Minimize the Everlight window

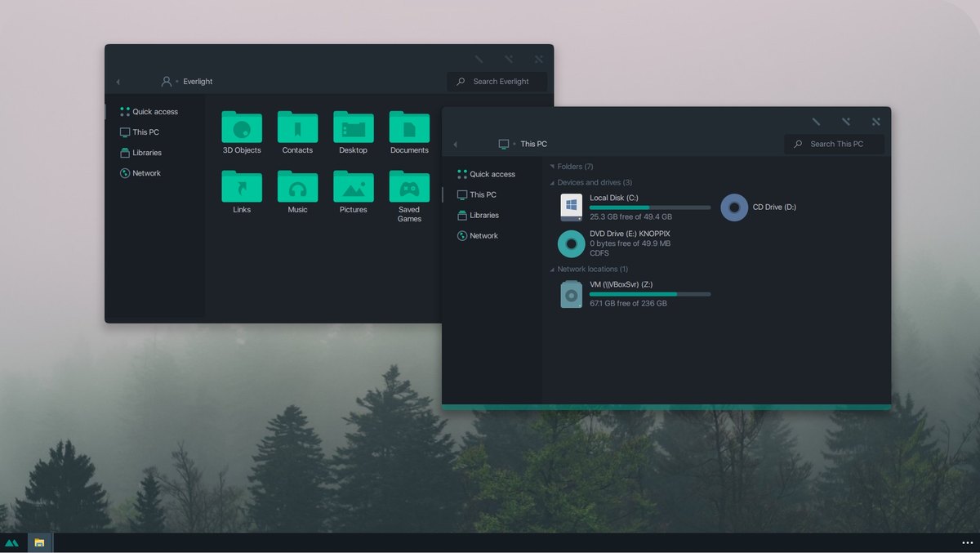coord(479,59)
